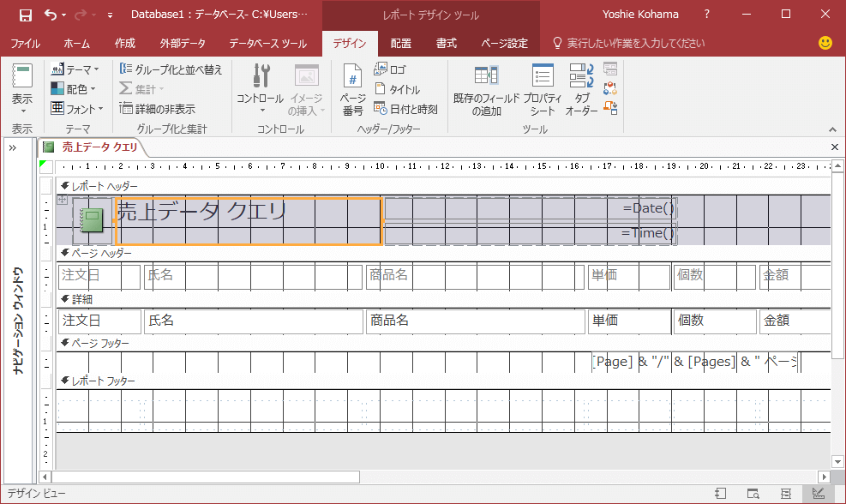Click the report logo image in header
Viewport: 846px width, 504px height.
pos(92,221)
